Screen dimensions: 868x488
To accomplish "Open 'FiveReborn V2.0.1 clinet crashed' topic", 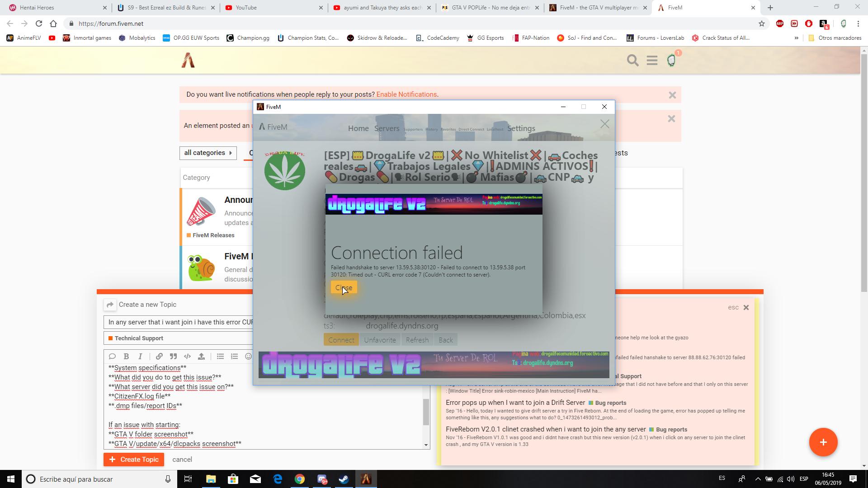I will 546,429.
